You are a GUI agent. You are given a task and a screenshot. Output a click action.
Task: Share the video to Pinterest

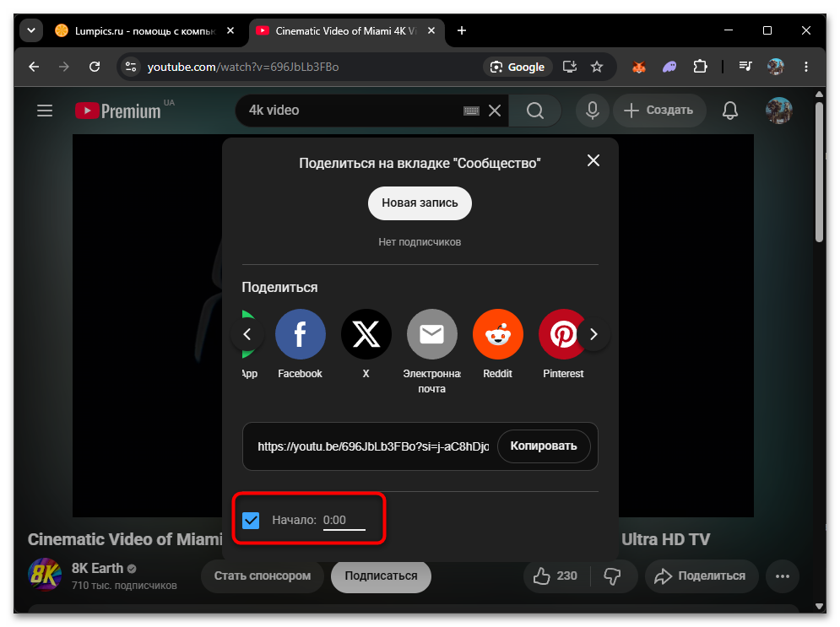point(562,334)
